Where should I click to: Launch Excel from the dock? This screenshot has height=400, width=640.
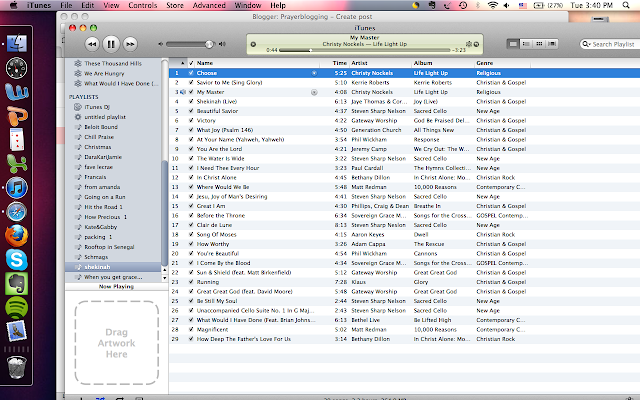tap(17, 164)
